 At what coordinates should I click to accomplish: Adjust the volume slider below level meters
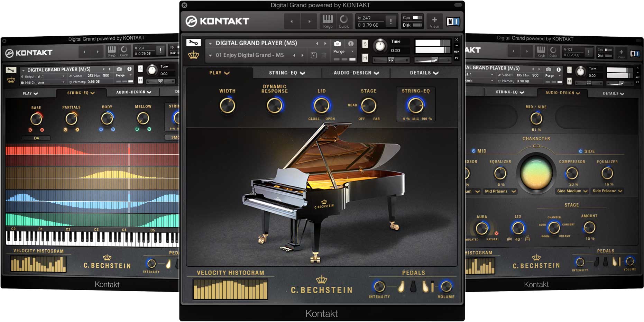pos(432,60)
